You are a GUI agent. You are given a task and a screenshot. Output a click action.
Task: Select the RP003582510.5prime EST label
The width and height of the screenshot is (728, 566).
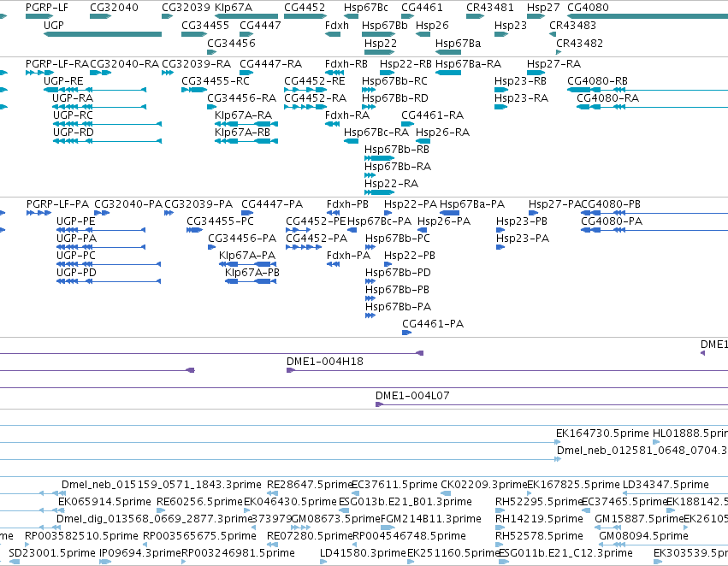pyautogui.click(x=82, y=536)
